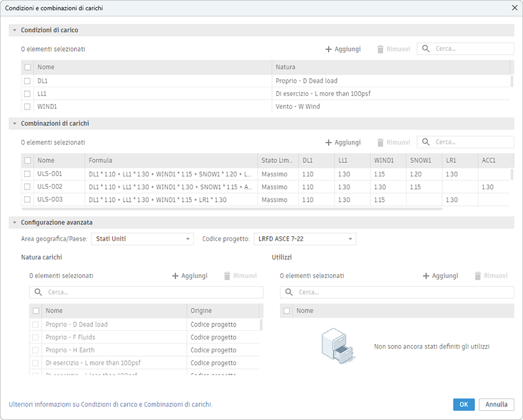This screenshot has height=420, width=523.
Task: Click the plus Aggiungi icon in Condizioni di carico
Action: click(x=329, y=49)
